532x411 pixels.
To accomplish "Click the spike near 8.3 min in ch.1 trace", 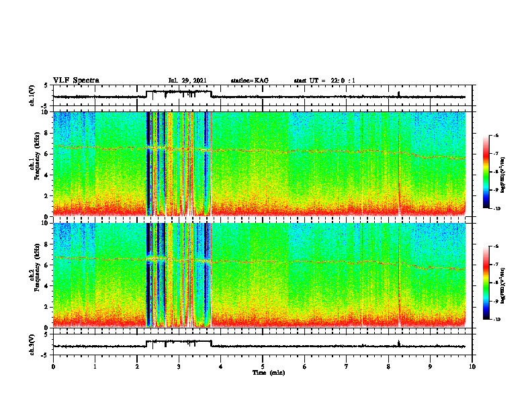I will (399, 93).
